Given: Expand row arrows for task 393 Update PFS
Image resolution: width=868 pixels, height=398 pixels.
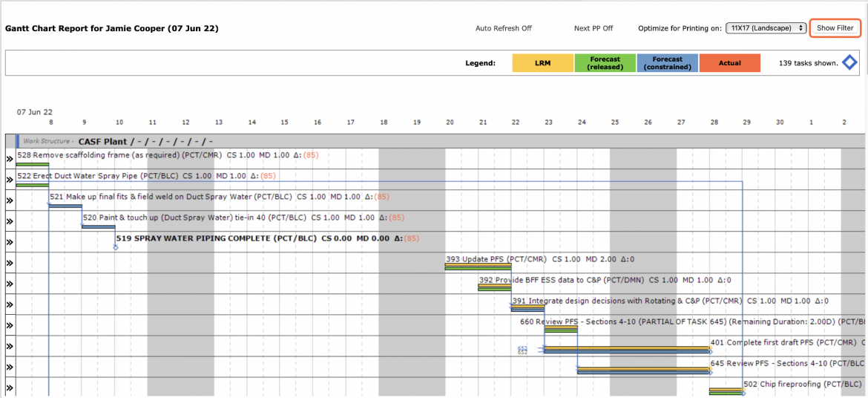Looking at the screenshot, I should pyautogui.click(x=10, y=263).
